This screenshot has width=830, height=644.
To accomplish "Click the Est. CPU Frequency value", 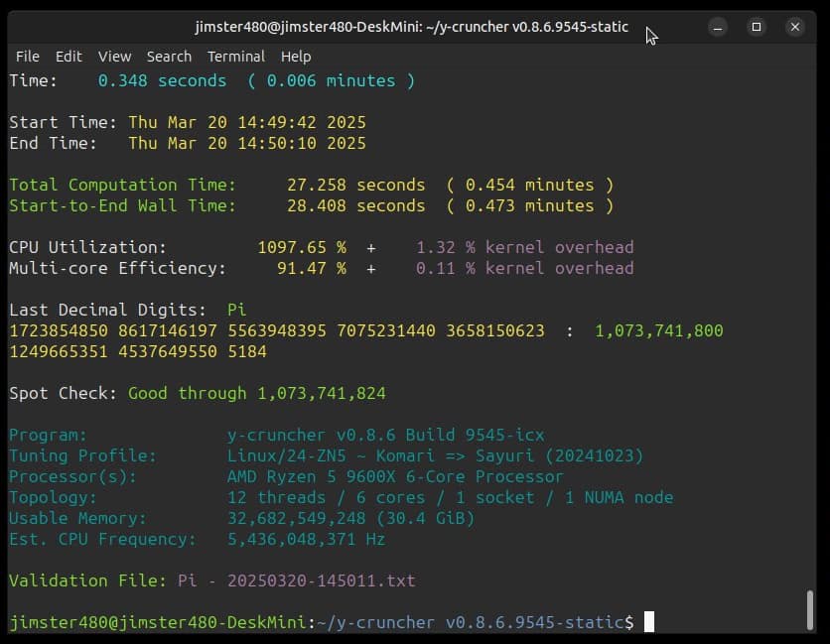I will 306,539.
